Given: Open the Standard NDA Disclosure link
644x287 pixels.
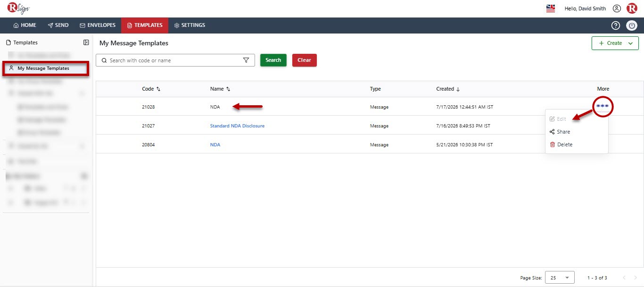Looking at the screenshot, I should [237, 126].
